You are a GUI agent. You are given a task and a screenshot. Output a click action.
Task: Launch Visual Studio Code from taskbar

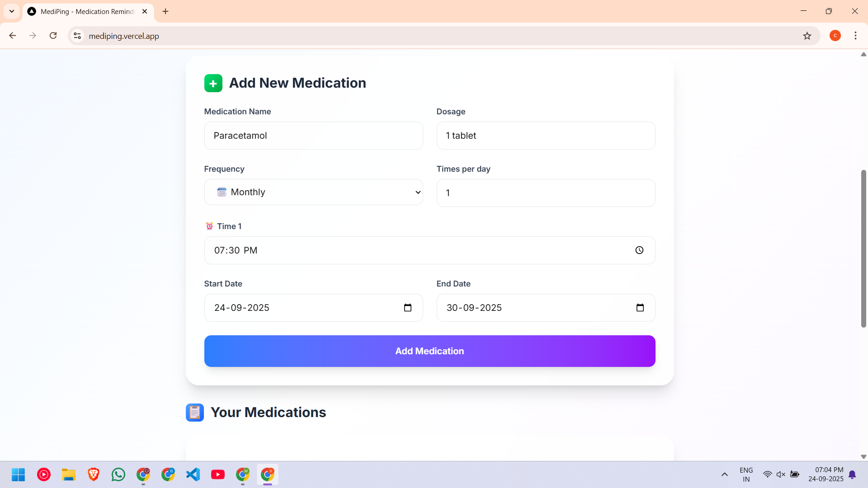click(193, 474)
